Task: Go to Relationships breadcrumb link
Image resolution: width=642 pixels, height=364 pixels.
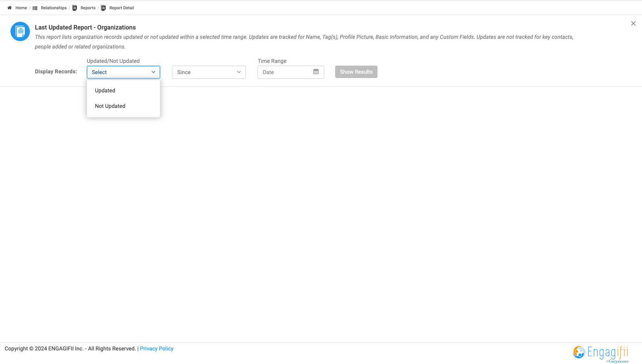Action: point(54,8)
